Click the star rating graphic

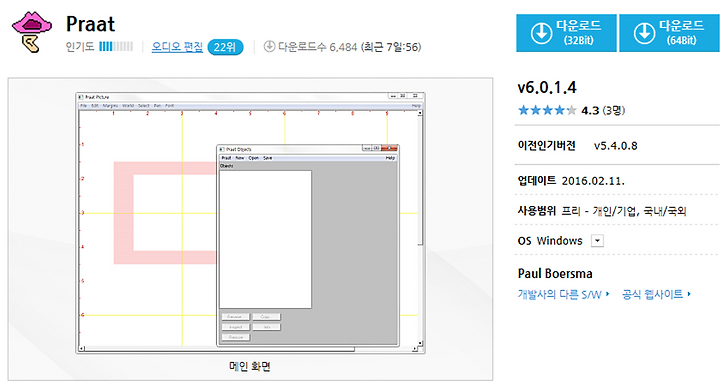coord(547,110)
